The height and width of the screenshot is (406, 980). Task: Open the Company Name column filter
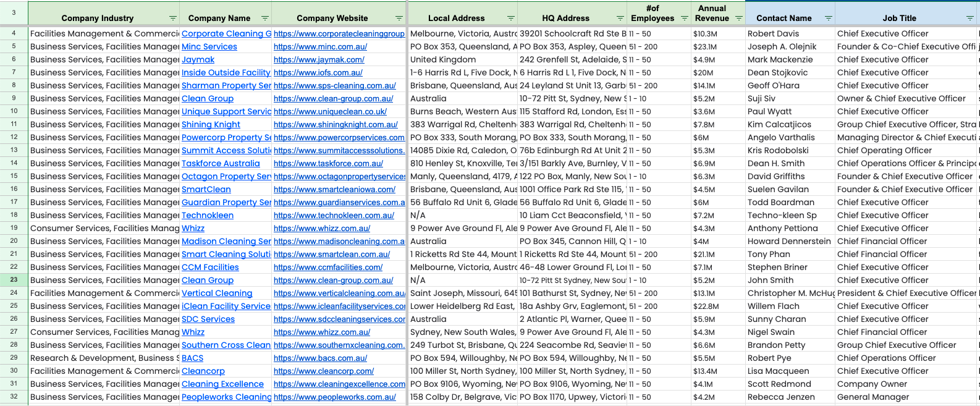click(265, 19)
